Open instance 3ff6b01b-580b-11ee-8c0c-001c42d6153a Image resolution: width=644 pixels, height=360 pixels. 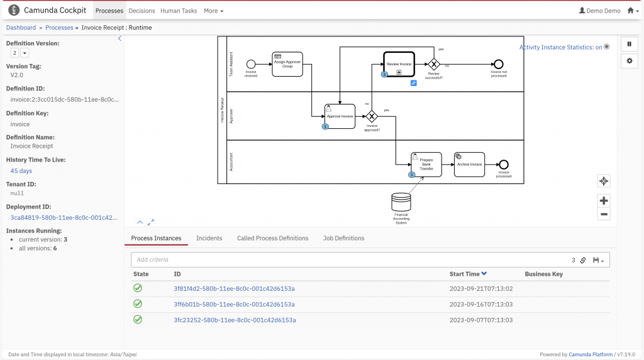(234, 304)
